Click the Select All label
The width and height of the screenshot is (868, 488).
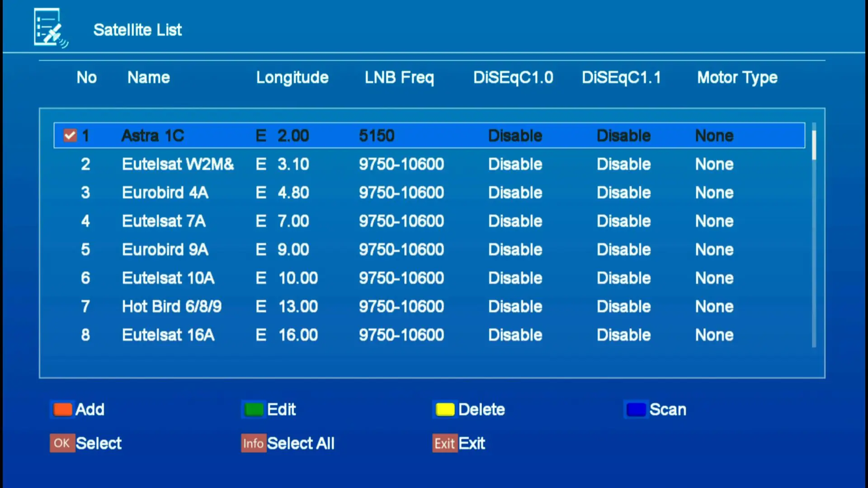pyautogui.click(x=301, y=443)
